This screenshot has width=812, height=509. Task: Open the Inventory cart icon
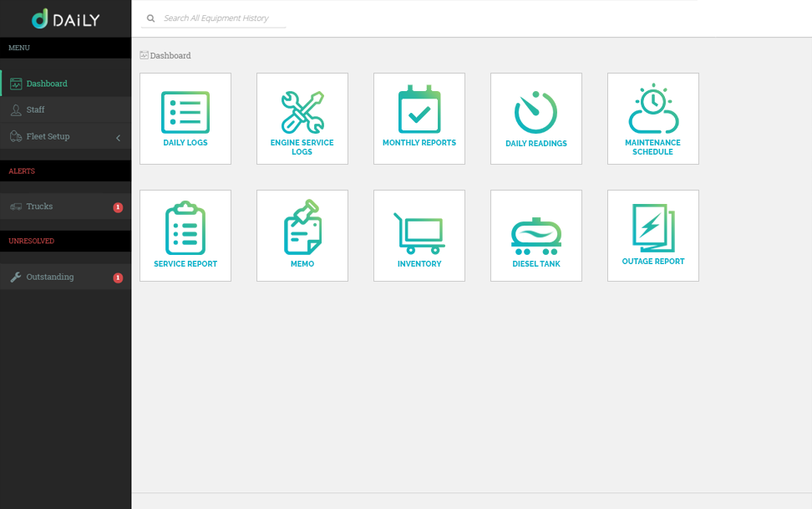pos(419,232)
